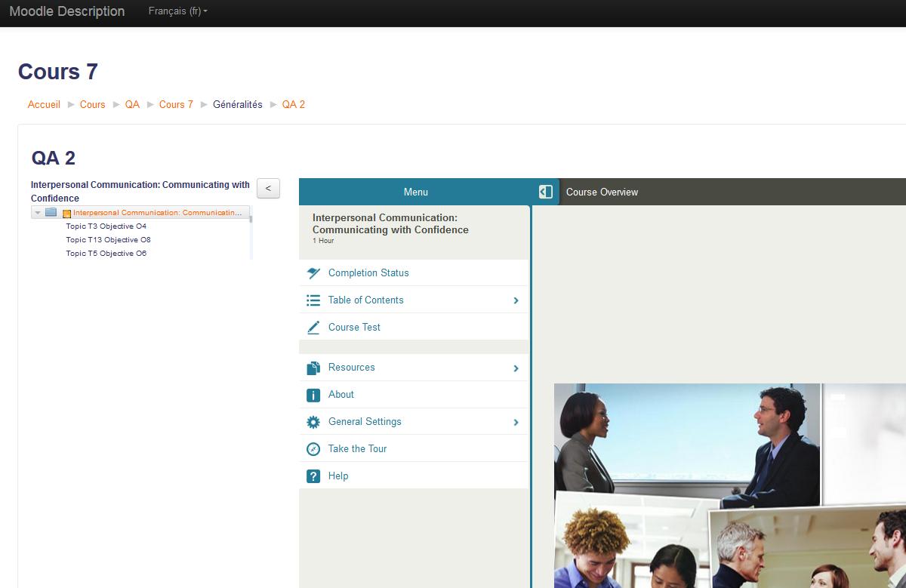Open Completion Status menu item
Screen dimensions: 906x588
tap(414, 272)
